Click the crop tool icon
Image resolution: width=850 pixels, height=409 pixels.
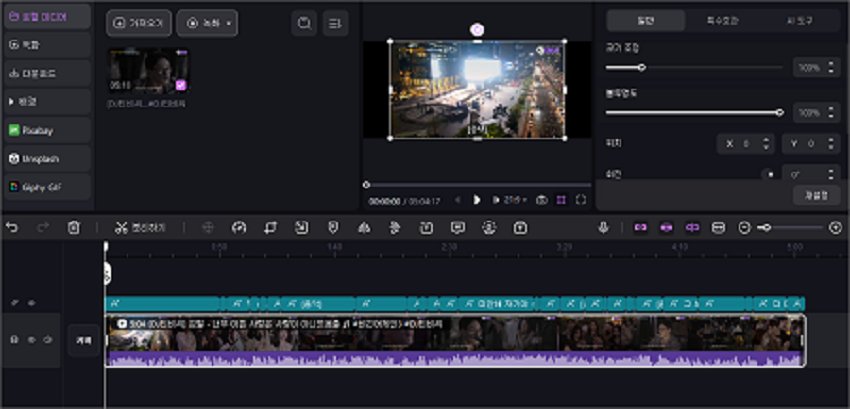point(270,228)
